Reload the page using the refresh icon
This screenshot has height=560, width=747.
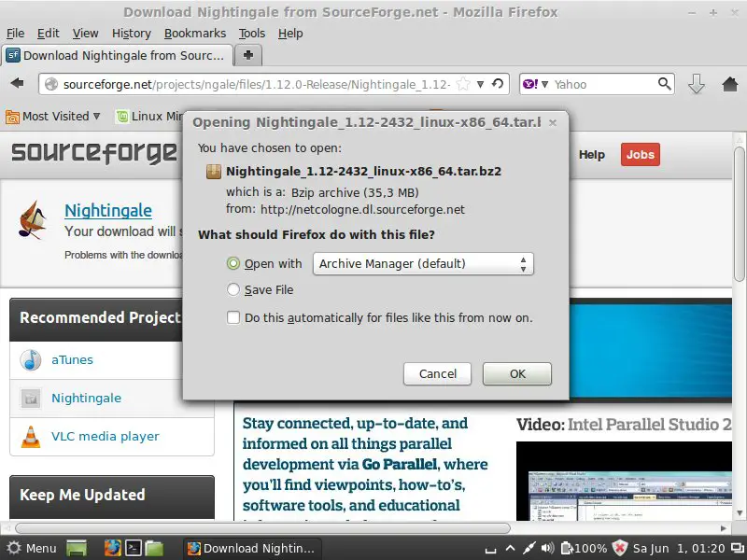tap(498, 84)
